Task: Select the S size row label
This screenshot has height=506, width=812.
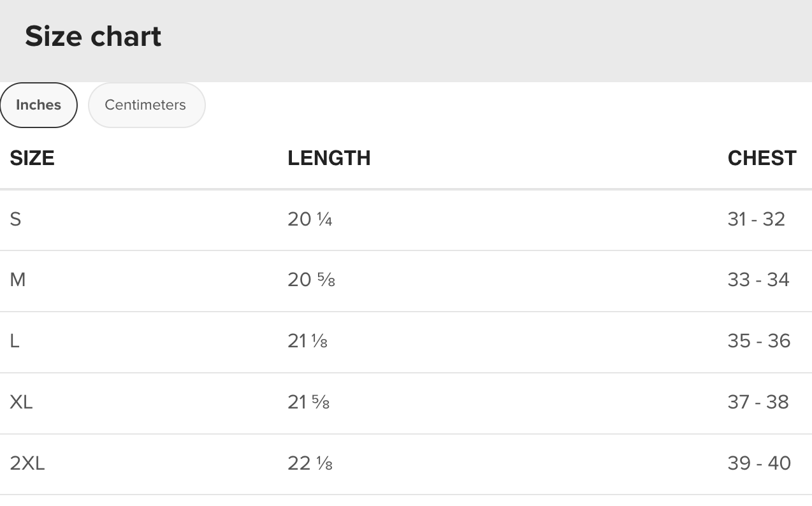Action: point(15,219)
